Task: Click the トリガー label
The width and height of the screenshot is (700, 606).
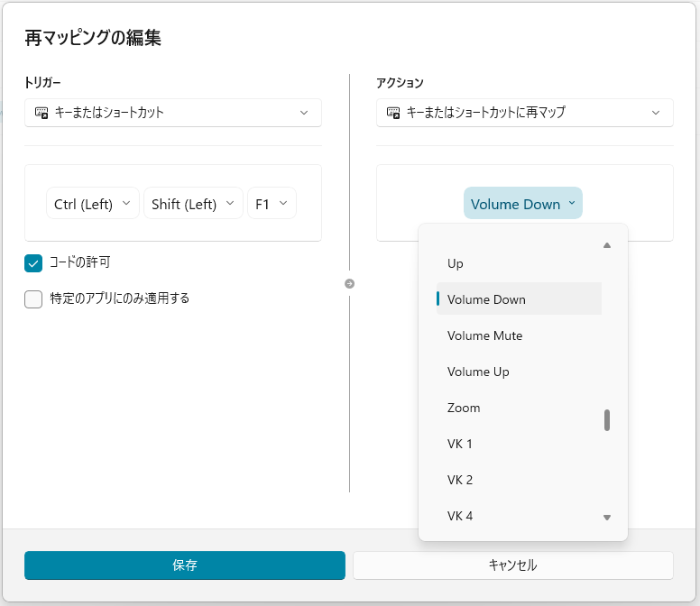Action: (x=42, y=83)
